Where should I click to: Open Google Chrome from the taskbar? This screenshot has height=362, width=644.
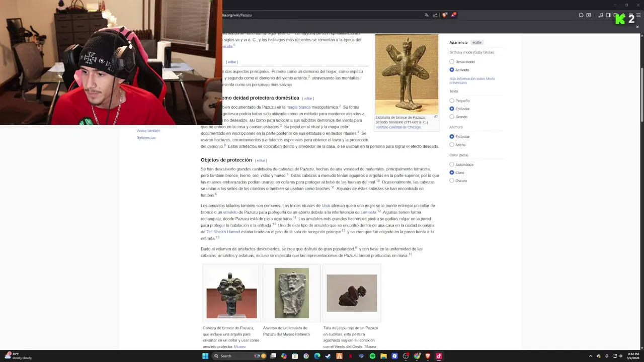click(417, 356)
